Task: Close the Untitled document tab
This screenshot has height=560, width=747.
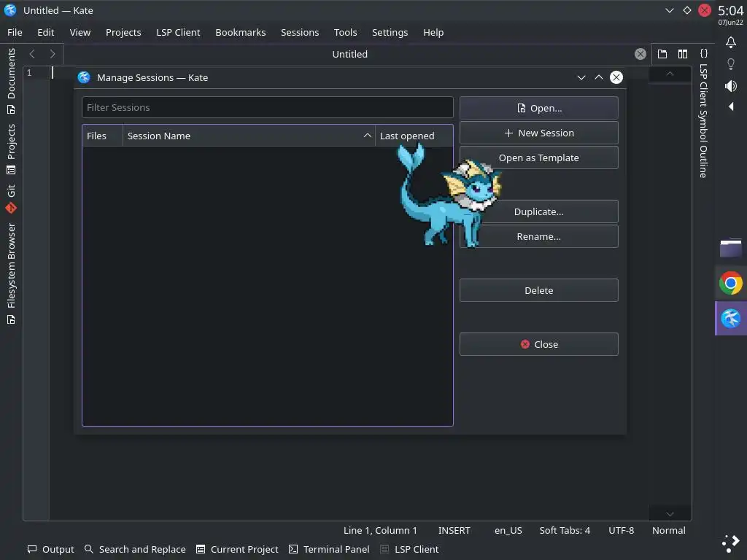Action: (x=640, y=54)
